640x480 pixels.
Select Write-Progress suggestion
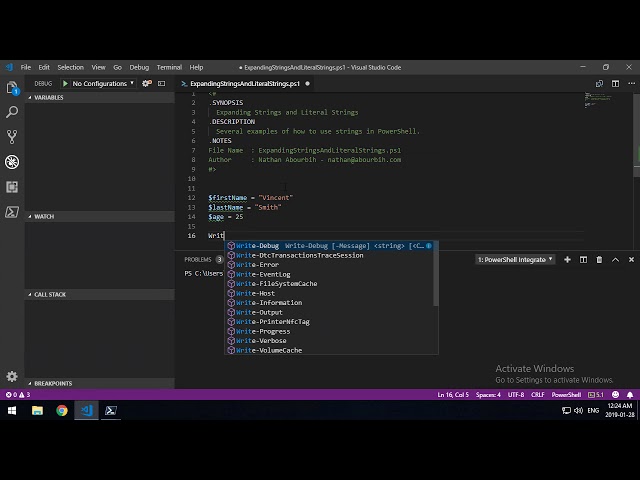331,331
